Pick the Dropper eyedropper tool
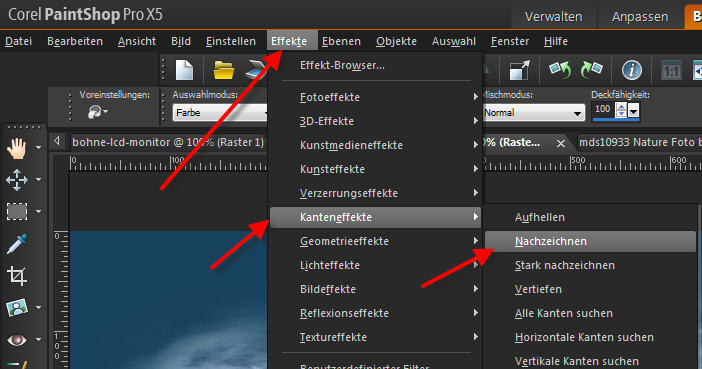The image size is (702, 369). [17, 244]
